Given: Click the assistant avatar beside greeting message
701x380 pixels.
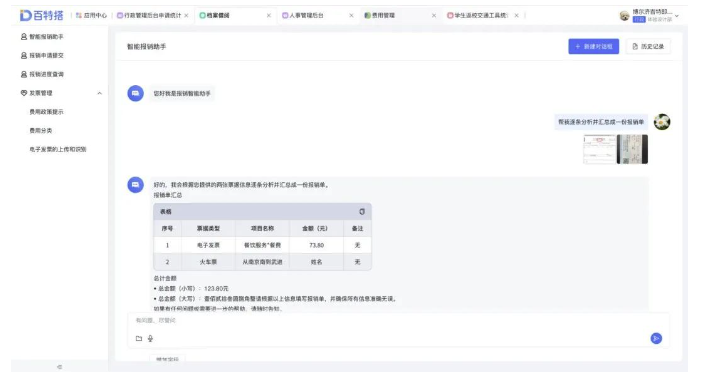Looking at the screenshot, I should (135, 93).
